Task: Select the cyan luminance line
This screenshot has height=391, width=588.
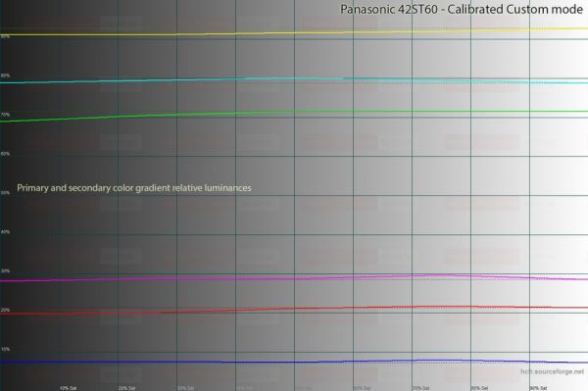Action: pyautogui.click(x=294, y=79)
